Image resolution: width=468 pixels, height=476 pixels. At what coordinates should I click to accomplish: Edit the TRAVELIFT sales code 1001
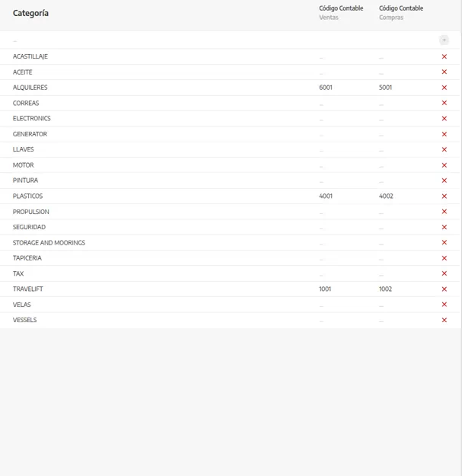click(325, 289)
